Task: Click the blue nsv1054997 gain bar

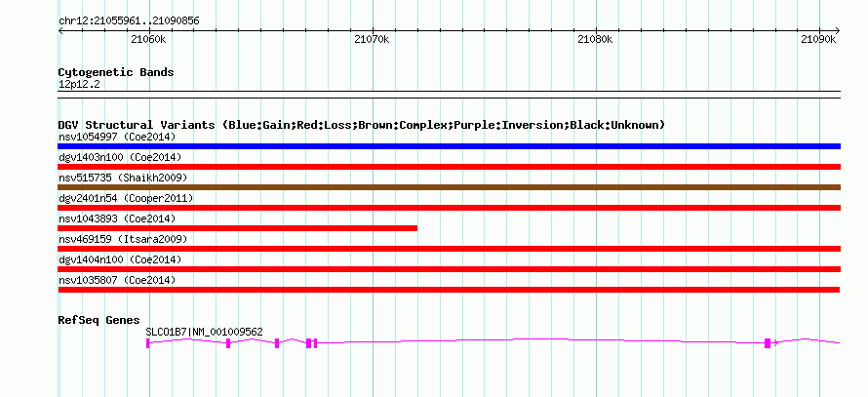Action: coord(449,146)
